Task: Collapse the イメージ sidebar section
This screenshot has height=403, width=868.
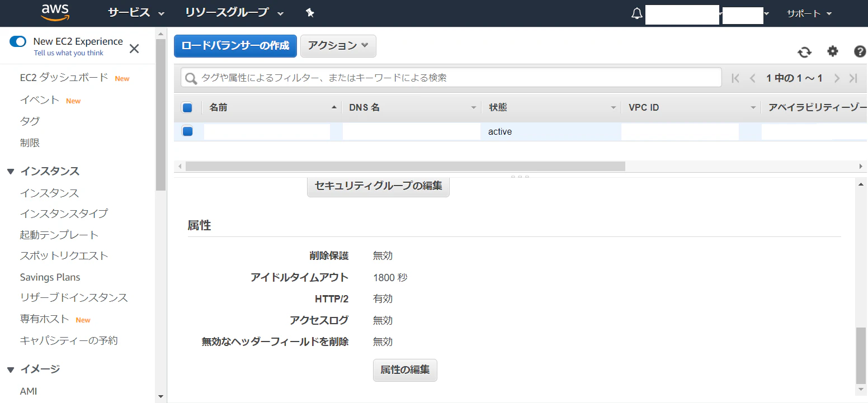Action: [10, 369]
